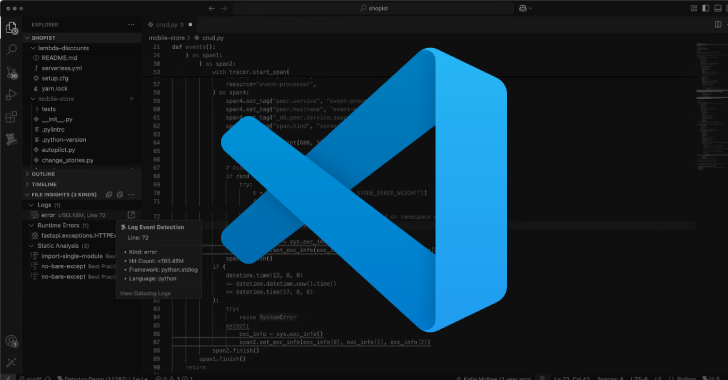Collapse the Logs group
Viewport: 728px width, 380px height.
tap(82, 205)
